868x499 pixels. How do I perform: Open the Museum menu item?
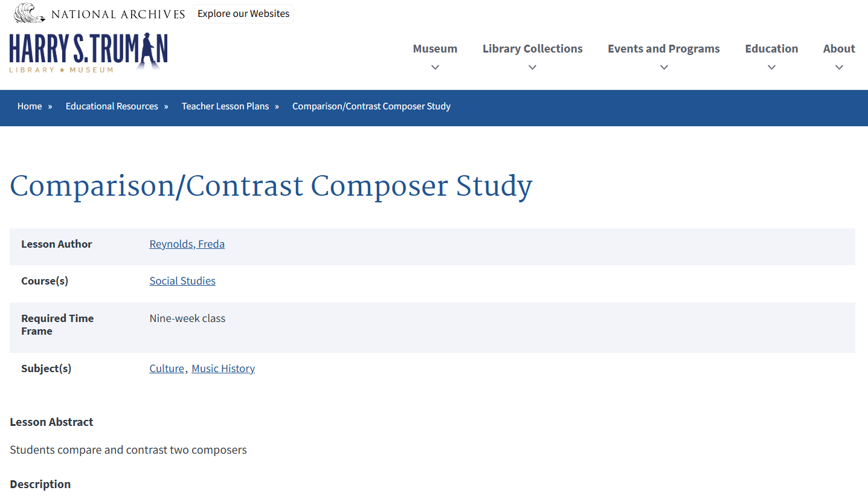435,48
